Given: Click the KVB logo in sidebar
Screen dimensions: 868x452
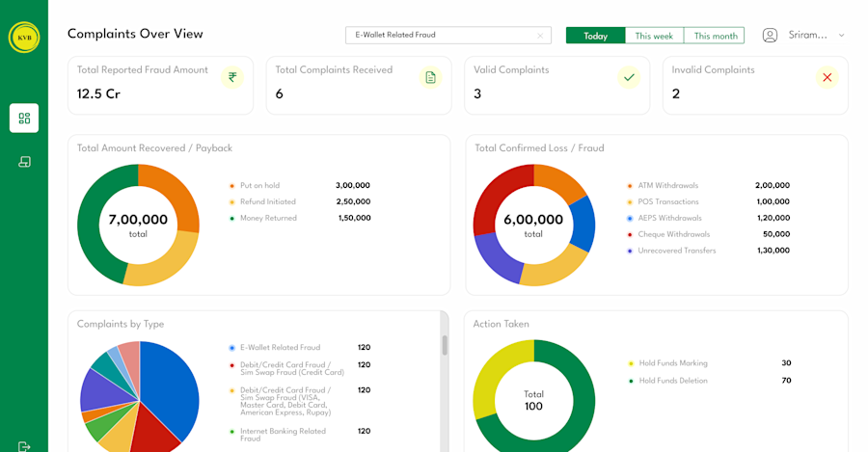Looking at the screenshot, I should 24,37.
